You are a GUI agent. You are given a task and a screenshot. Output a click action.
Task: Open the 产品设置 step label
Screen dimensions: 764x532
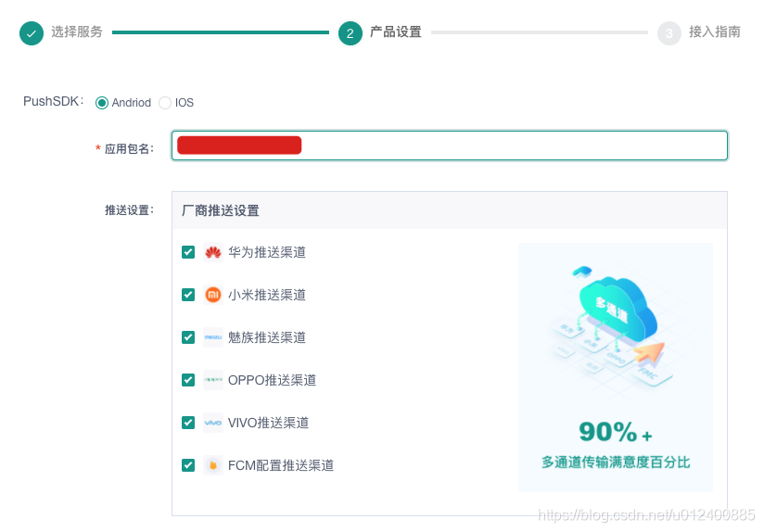pyautogui.click(x=396, y=32)
